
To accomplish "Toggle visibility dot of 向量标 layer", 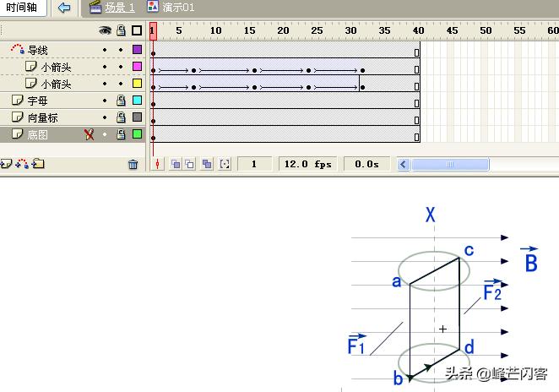I will [105, 117].
